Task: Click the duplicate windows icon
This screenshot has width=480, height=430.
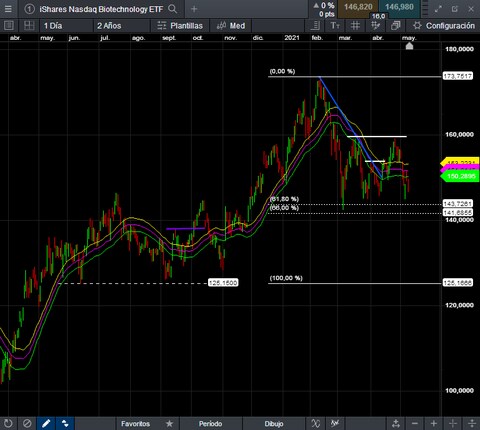Action: point(396,26)
